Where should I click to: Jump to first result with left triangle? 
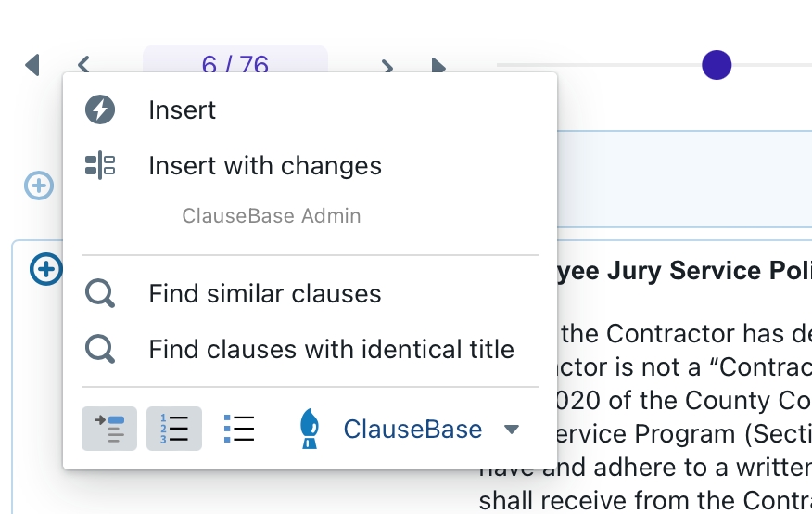32,65
